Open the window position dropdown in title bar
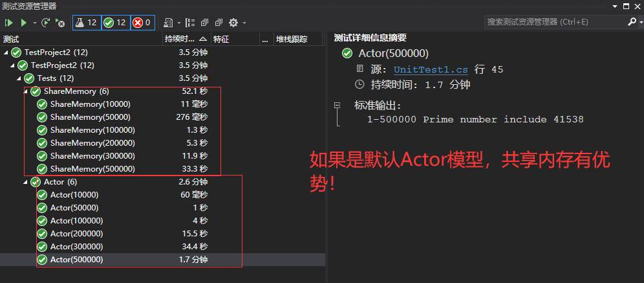 click(616, 6)
